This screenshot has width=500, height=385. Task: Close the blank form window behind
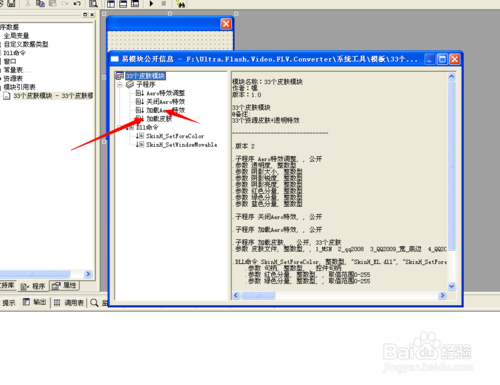tap(226, 24)
